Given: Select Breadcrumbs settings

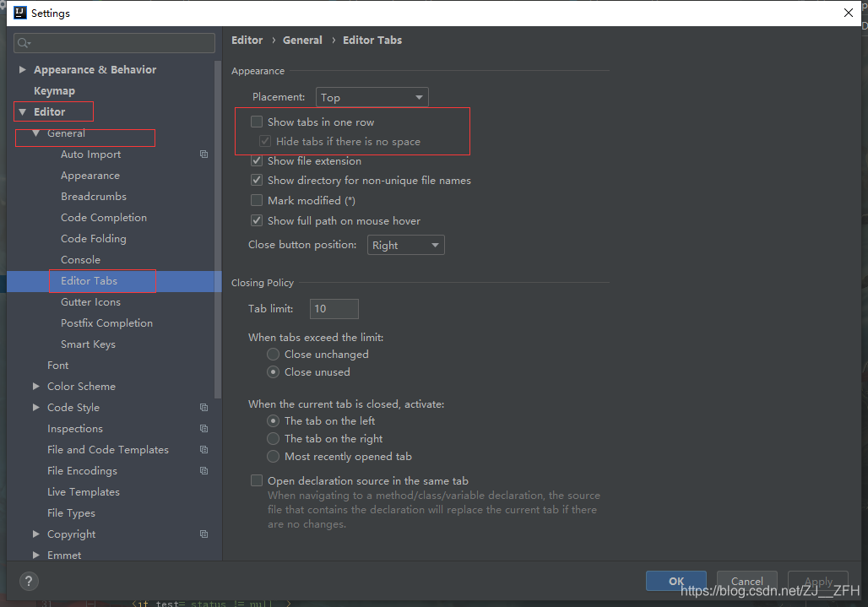Looking at the screenshot, I should click(94, 197).
